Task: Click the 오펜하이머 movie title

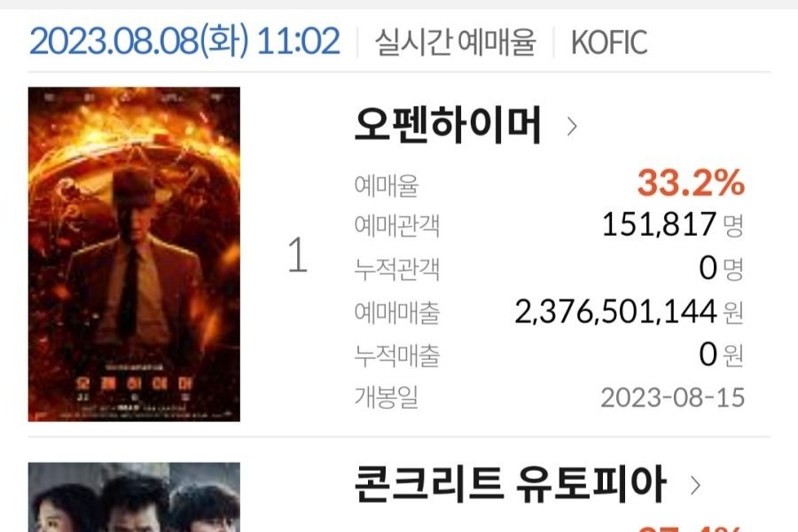Action: tap(448, 125)
